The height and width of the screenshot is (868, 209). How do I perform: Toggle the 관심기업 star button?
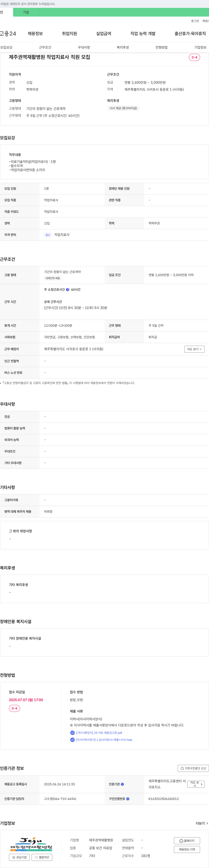point(19,857)
